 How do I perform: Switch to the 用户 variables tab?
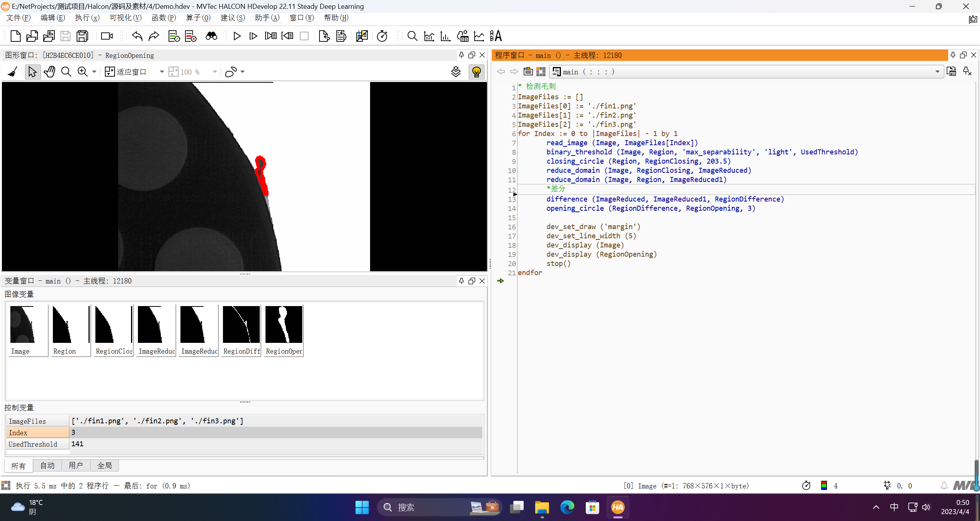point(75,465)
